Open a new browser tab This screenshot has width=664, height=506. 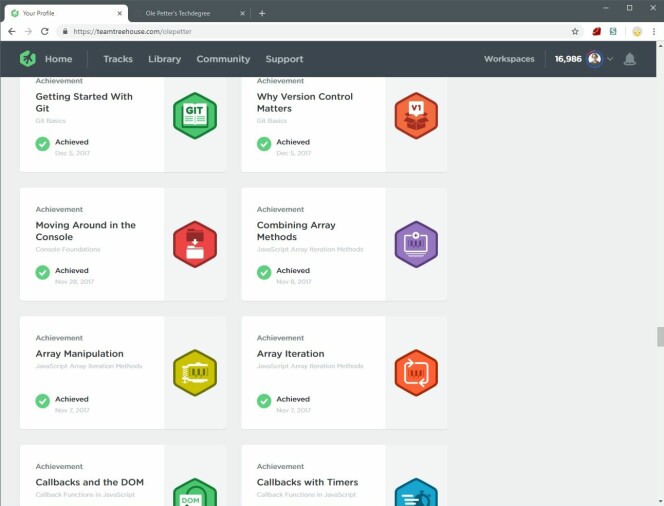coord(262,14)
